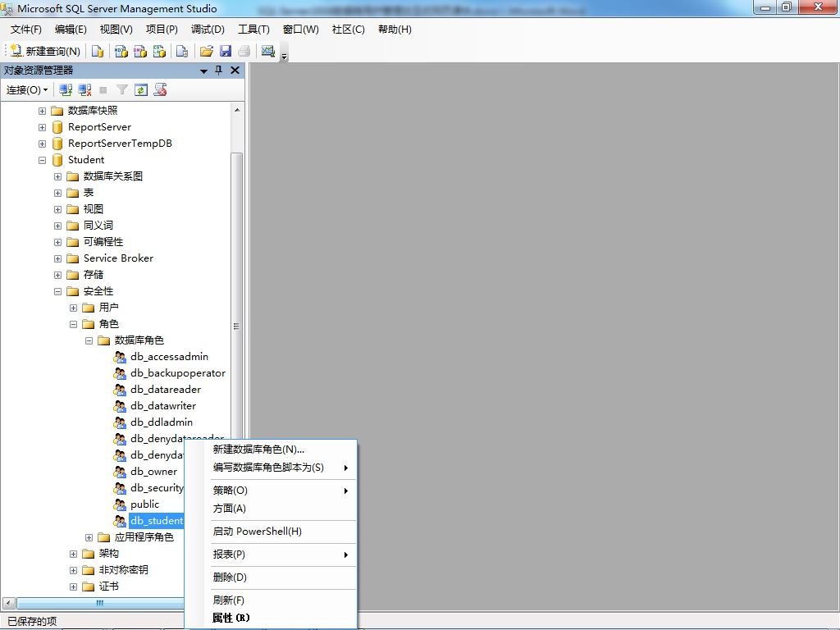The height and width of the screenshot is (630, 840).
Task: Choose 刷新(F) in the context menu
Action: [x=271, y=600]
